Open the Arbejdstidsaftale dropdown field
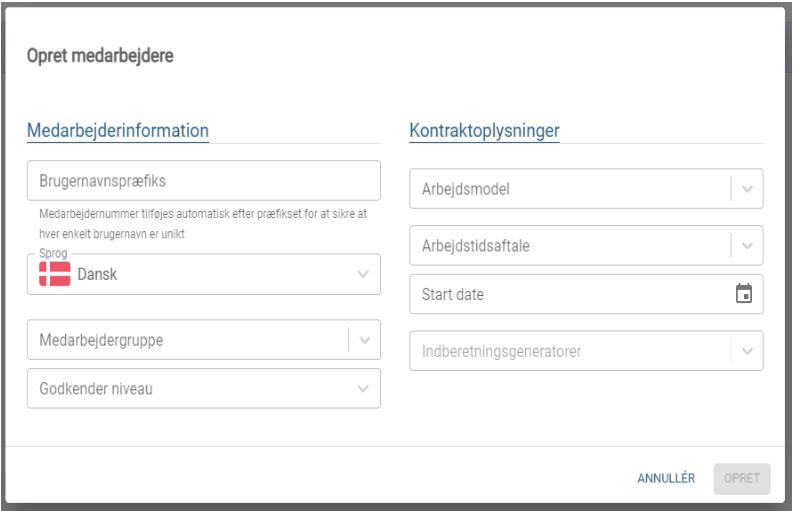 586,246
